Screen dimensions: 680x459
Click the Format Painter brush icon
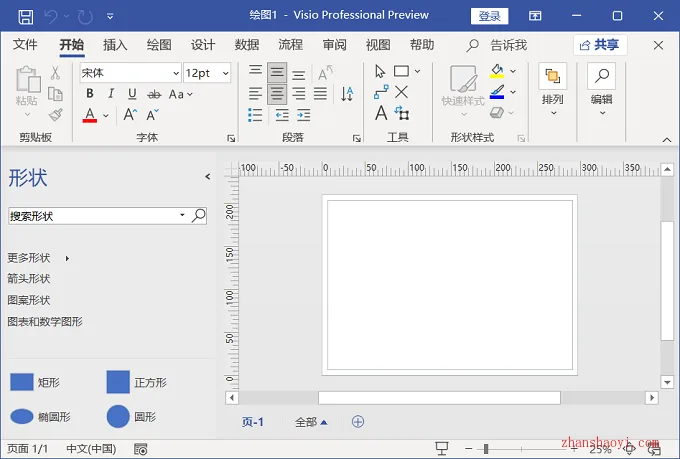coord(56,115)
